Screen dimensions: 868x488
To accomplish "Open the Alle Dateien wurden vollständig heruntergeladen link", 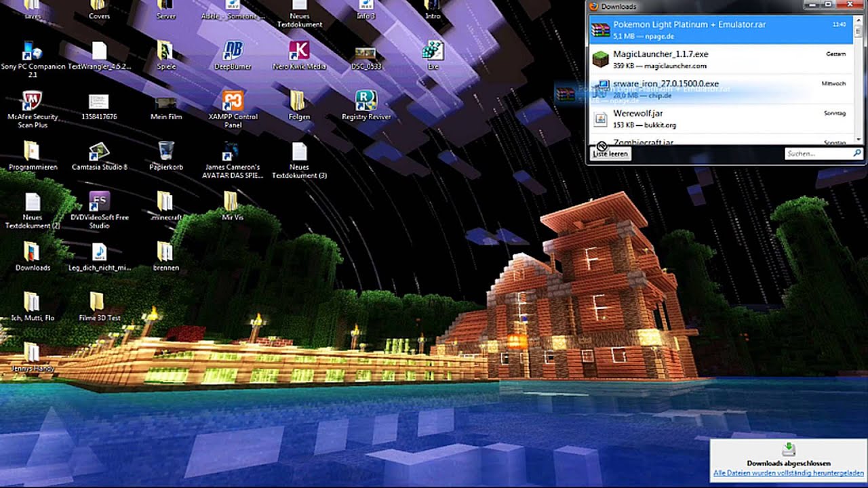I will pyautogui.click(x=789, y=472).
